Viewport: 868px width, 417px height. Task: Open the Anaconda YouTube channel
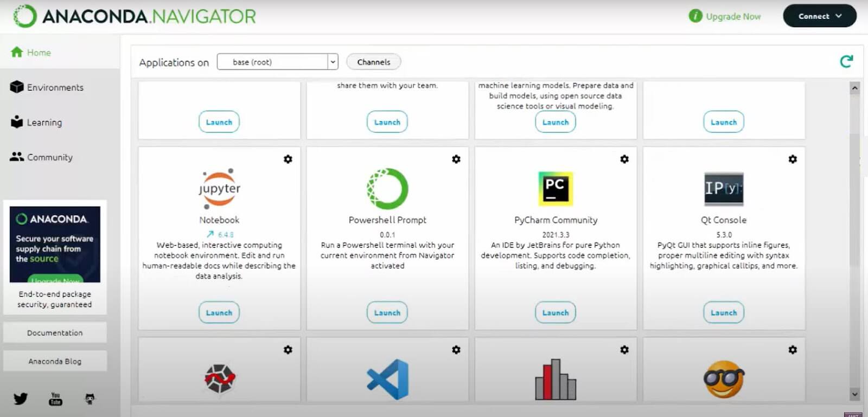tap(55, 399)
